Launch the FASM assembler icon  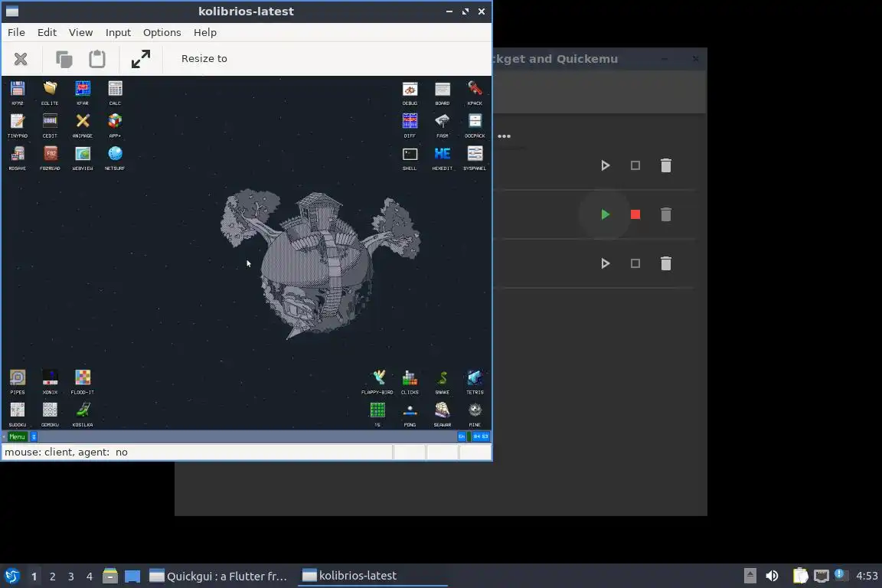point(443,122)
